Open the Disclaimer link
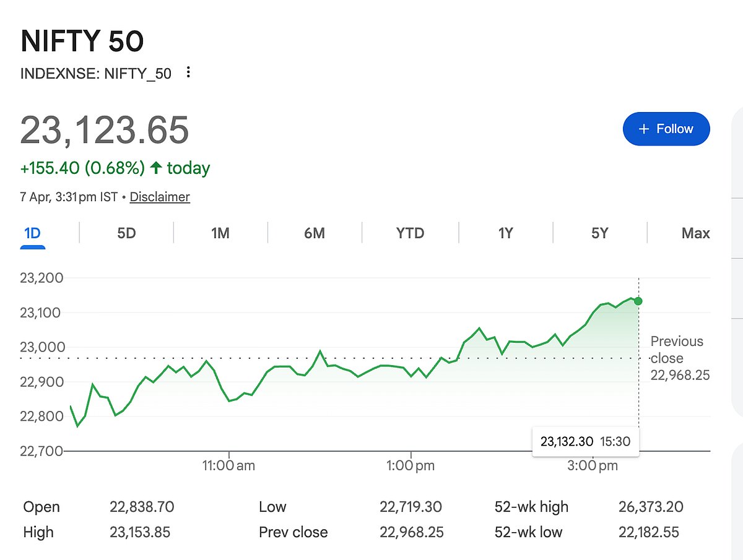Screen dimensions: 743x560 click(x=160, y=197)
